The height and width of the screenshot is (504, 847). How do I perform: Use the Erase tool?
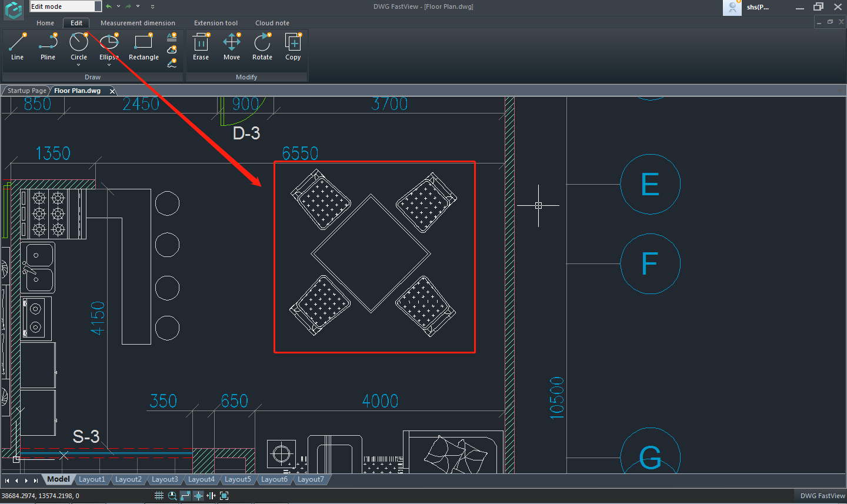pyautogui.click(x=201, y=47)
